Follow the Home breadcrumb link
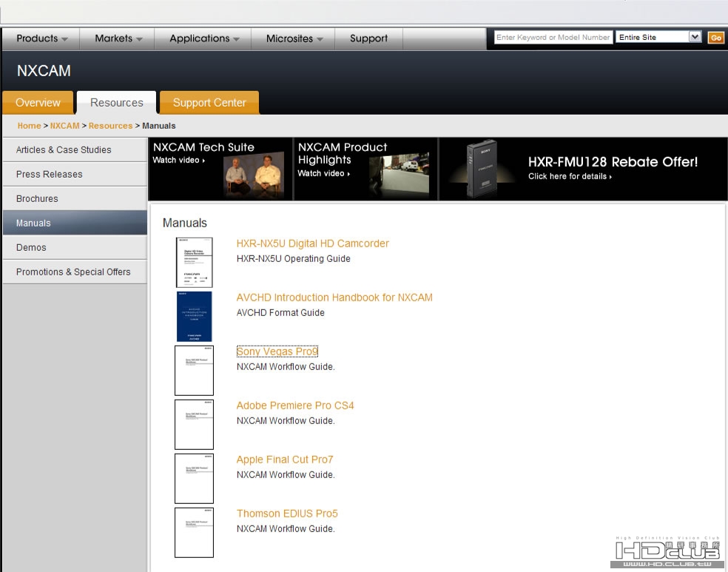Viewport: 728px width, 572px height. [x=30, y=126]
